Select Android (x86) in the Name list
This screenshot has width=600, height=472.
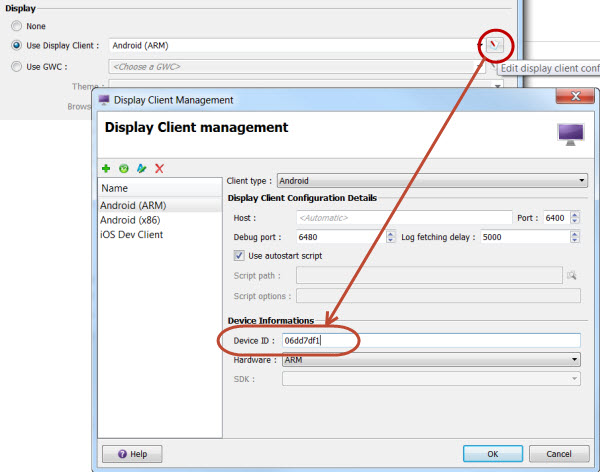160,220
